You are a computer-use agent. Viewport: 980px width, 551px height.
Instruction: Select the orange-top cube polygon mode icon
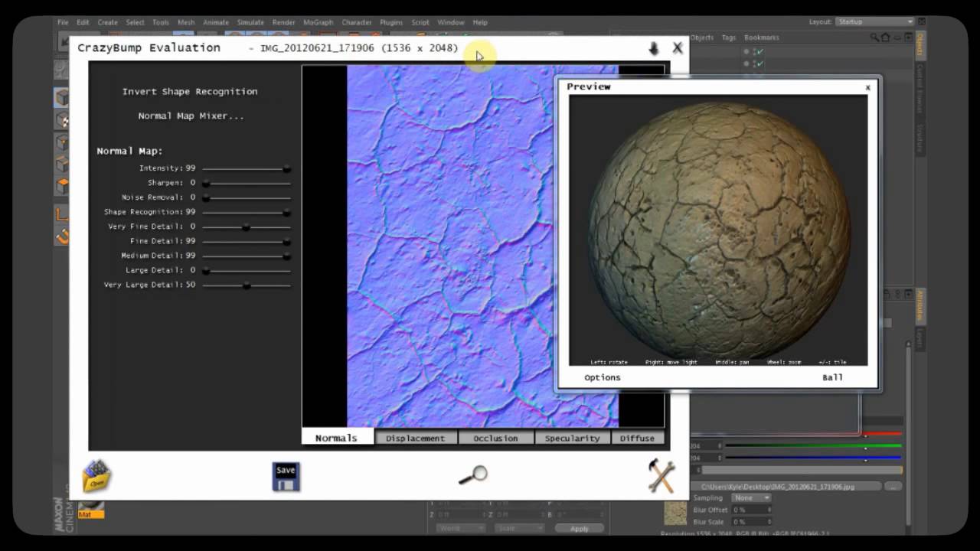(62, 186)
